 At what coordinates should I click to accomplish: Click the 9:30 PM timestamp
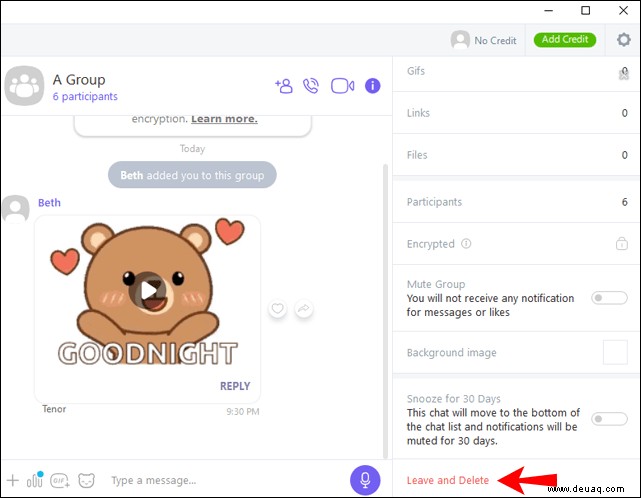tap(243, 411)
